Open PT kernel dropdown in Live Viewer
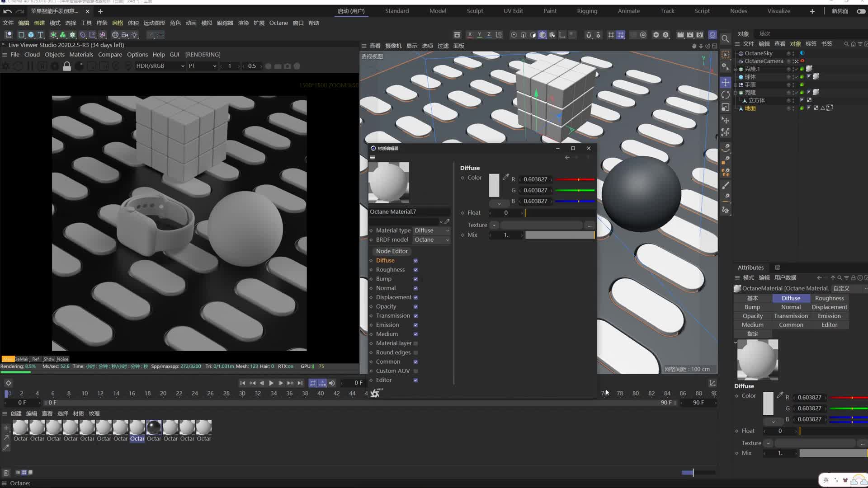The image size is (868, 488). click(202, 66)
